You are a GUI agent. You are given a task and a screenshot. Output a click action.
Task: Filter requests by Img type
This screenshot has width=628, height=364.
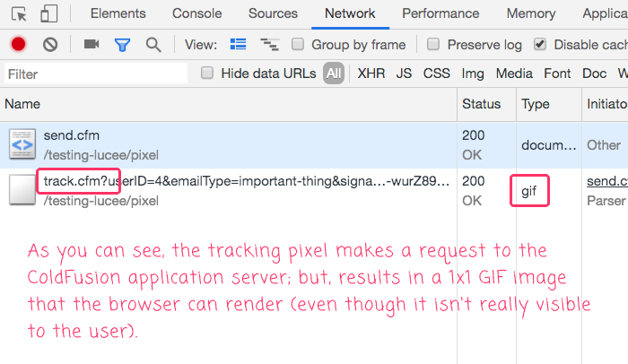pos(473,74)
